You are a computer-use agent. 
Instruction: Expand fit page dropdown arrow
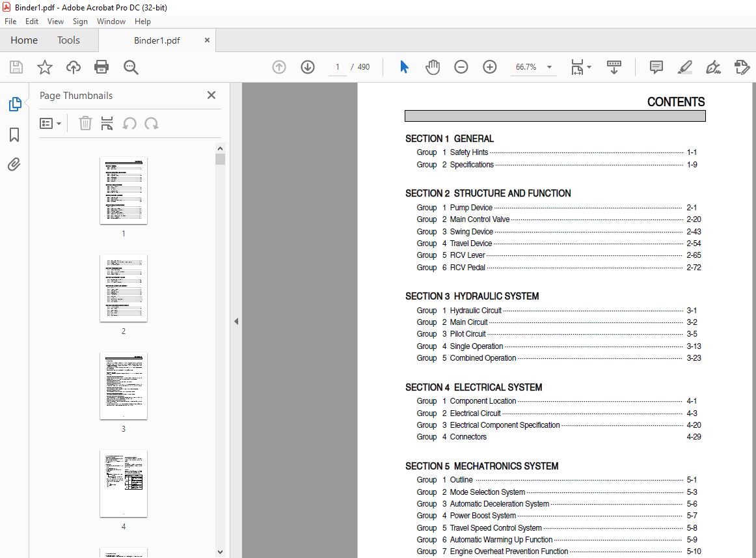tap(589, 67)
